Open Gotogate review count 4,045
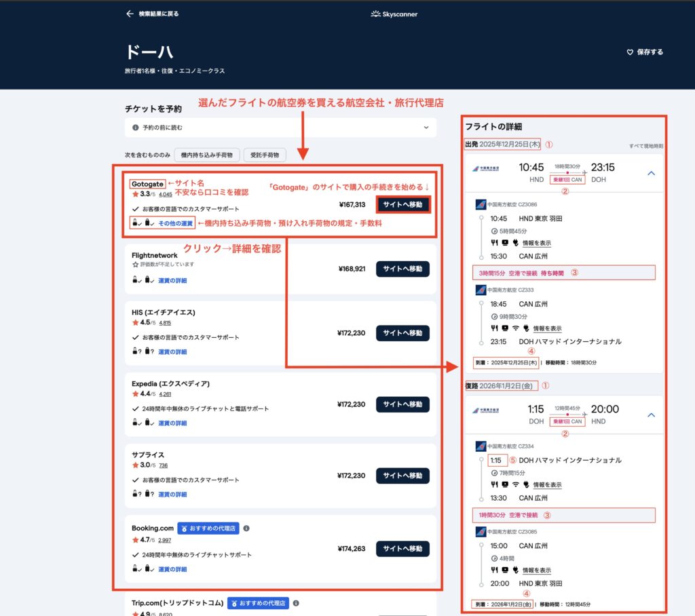The width and height of the screenshot is (695, 616). 166,195
